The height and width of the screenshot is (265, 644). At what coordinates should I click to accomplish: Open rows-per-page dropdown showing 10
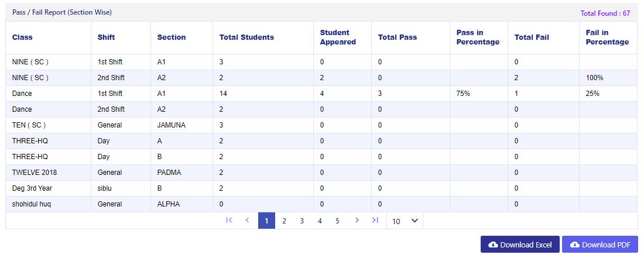tap(405, 221)
